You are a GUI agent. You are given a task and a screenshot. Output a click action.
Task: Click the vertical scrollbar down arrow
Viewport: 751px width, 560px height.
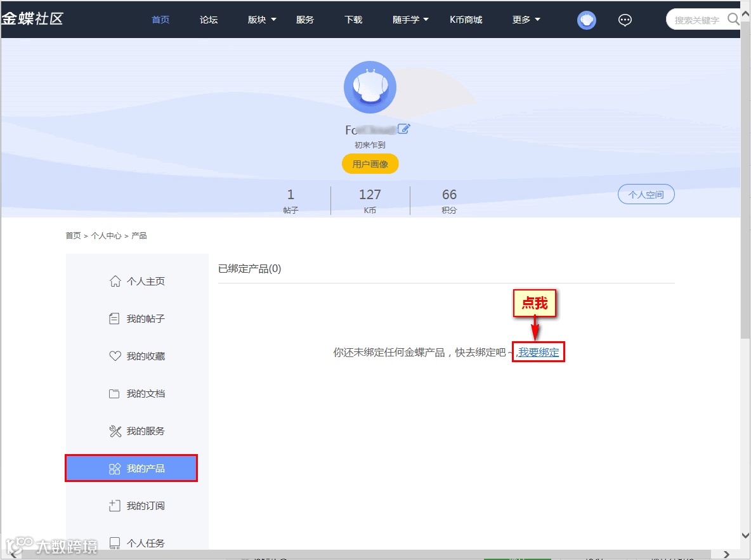coord(745,535)
